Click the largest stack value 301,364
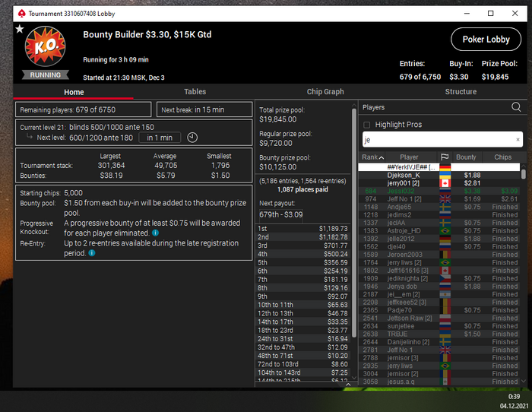 (111, 166)
